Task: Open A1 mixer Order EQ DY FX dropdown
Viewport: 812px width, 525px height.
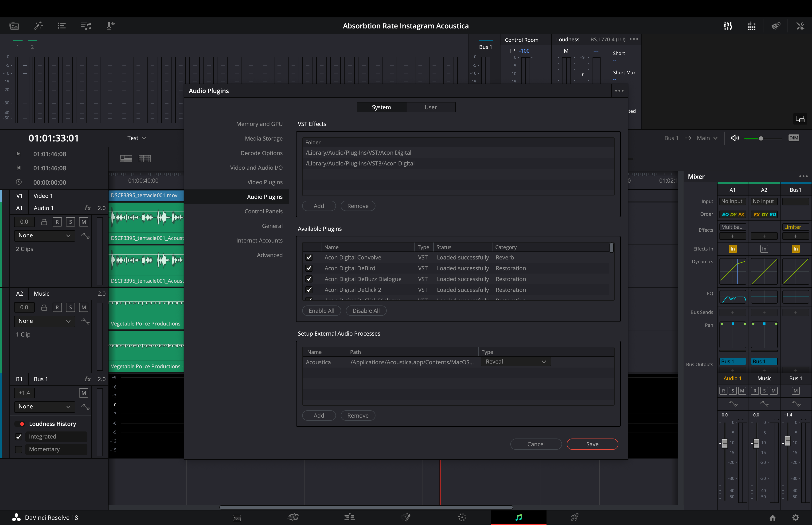Action: (732, 214)
